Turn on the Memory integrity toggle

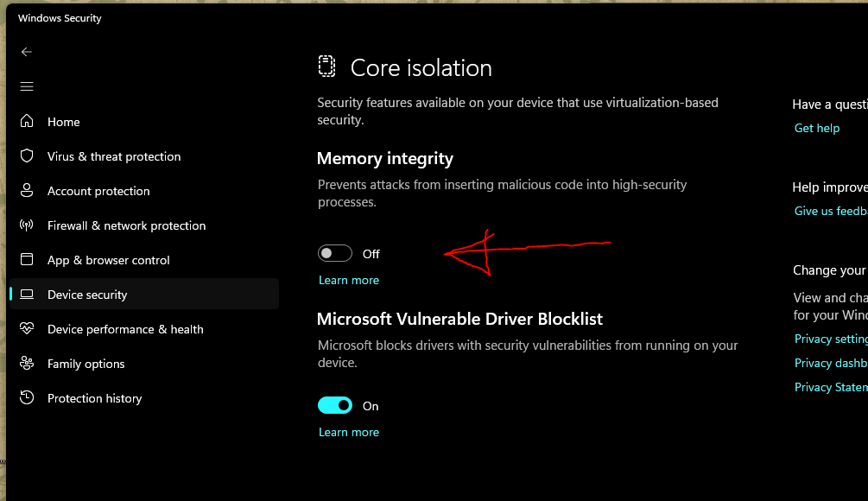click(x=335, y=254)
